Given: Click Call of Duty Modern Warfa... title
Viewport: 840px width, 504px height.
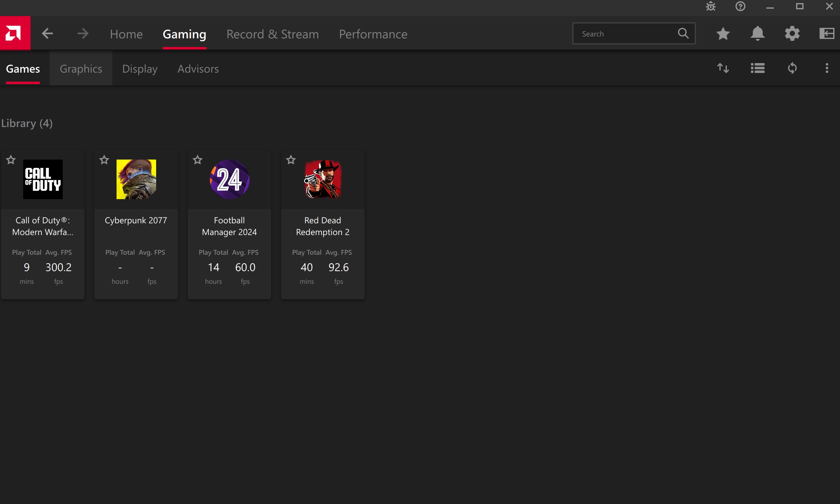Looking at the screenshot, I should tap(43, 226).
